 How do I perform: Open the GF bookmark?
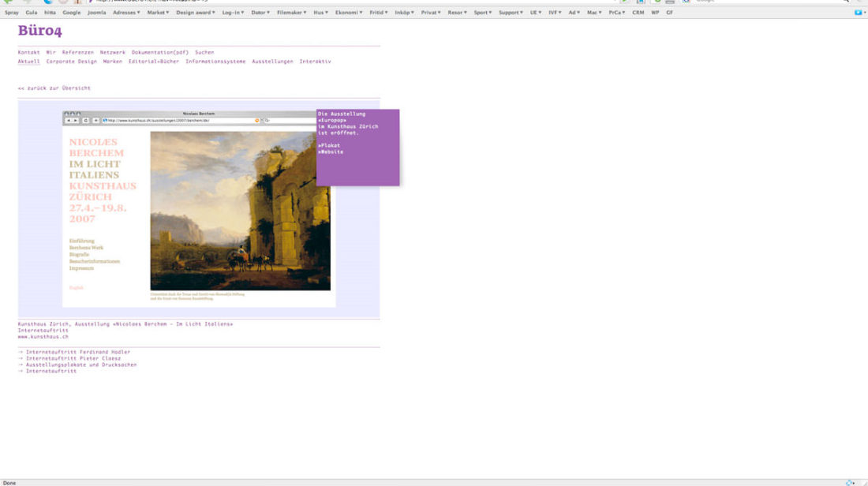pyautogui.click(x=669, y=12)
